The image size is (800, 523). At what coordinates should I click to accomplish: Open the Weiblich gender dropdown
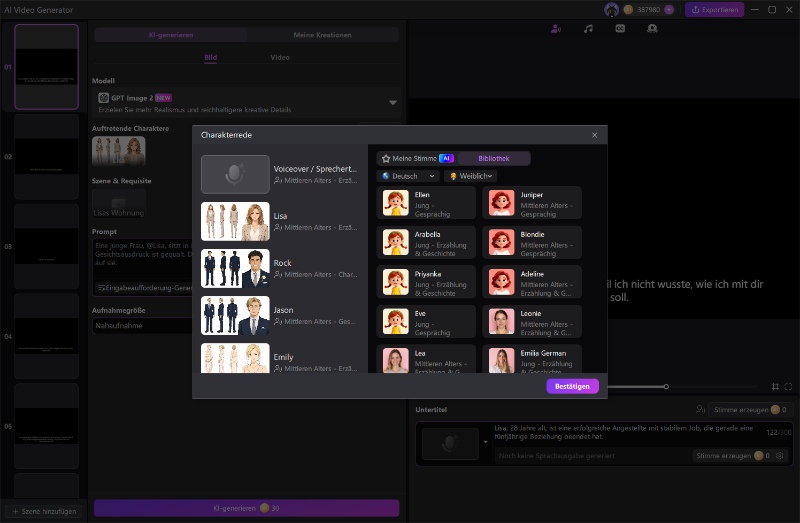point(471,176)
